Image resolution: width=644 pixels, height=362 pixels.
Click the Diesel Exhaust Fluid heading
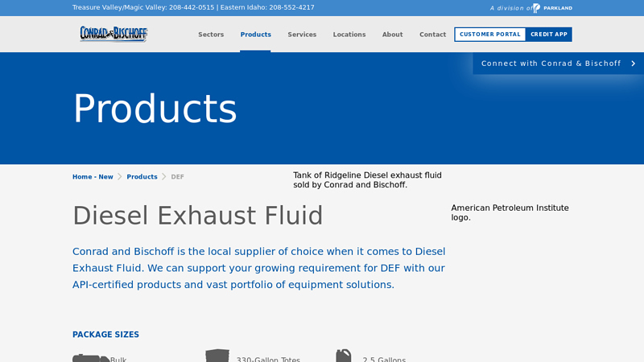click(x=198, y=216)
